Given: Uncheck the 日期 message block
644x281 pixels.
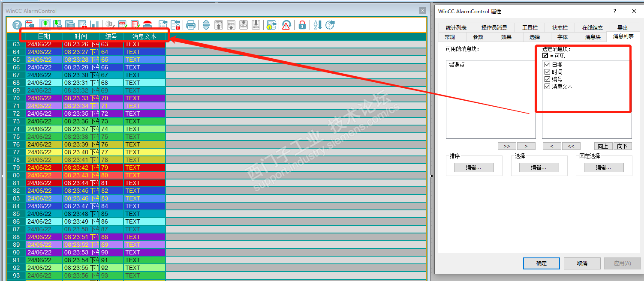Looking at the screenshot, I should pyautogui.click(x=547, y=65).
